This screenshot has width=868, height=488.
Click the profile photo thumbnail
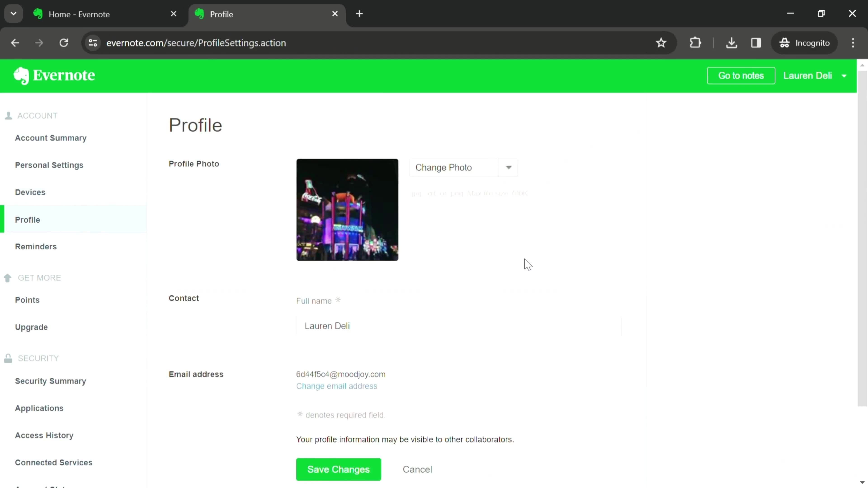click(348, 210)
